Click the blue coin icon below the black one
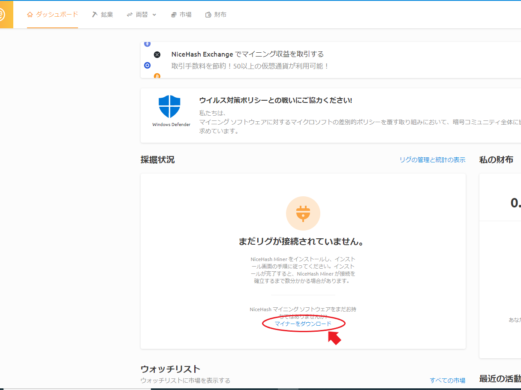 pyautogui.click(x=147, y=65)
